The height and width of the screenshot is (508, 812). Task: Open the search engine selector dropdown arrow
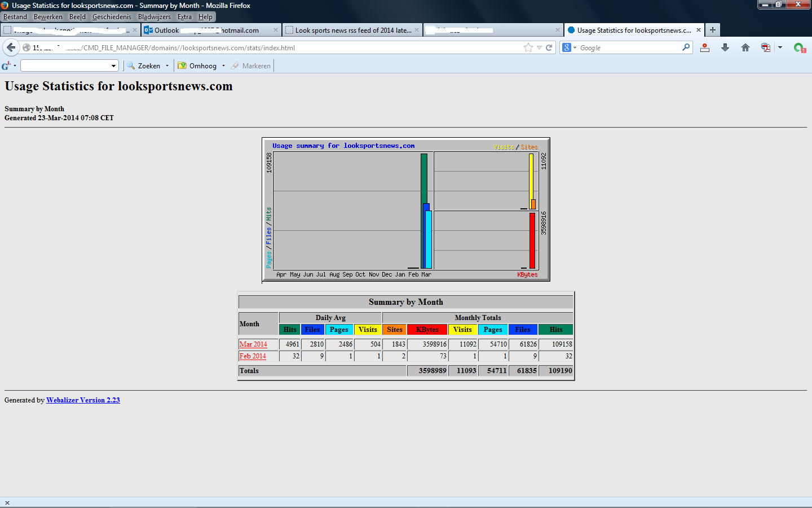[575, 48]
